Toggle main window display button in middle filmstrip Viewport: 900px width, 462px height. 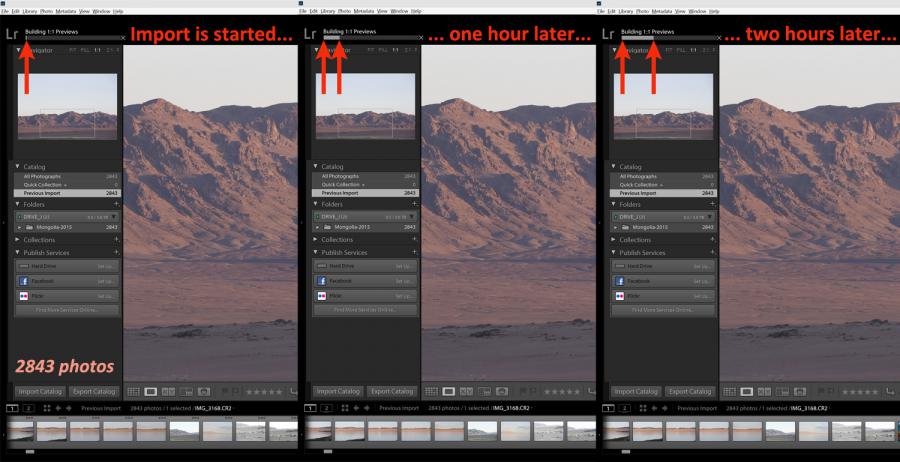click(x=311, y=408)
